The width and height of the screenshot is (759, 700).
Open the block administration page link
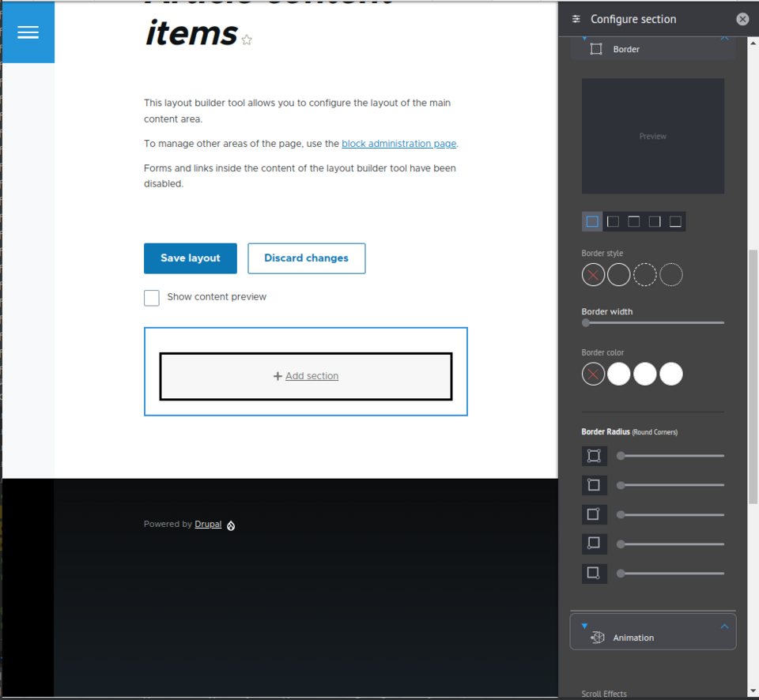pyautogui.click(x=398, y=144)
